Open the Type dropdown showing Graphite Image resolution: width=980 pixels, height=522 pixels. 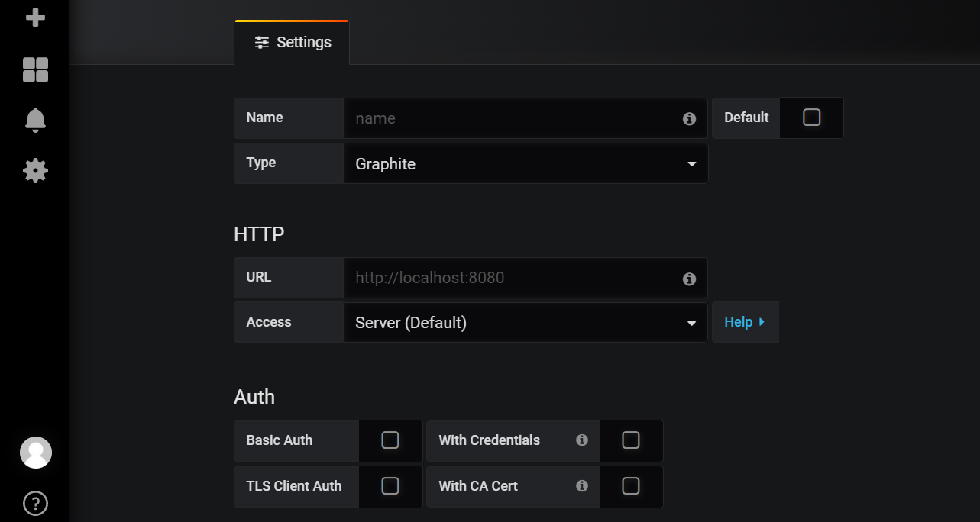[526, 163]
